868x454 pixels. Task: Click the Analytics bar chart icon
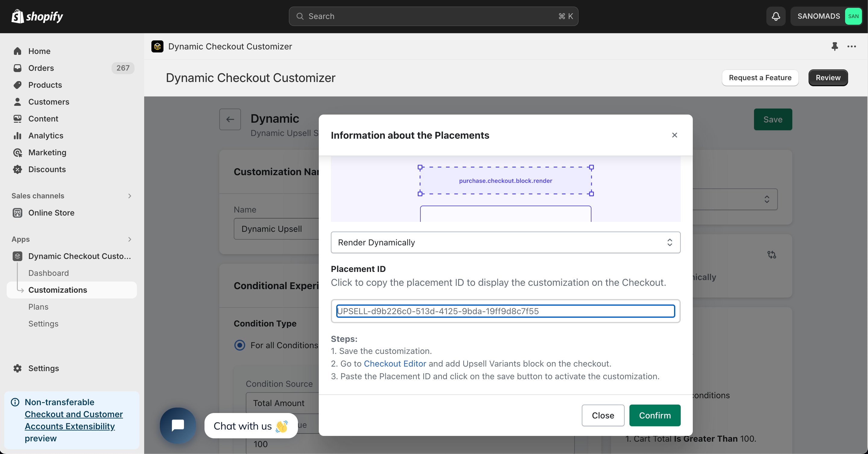[x=17, y=135]
